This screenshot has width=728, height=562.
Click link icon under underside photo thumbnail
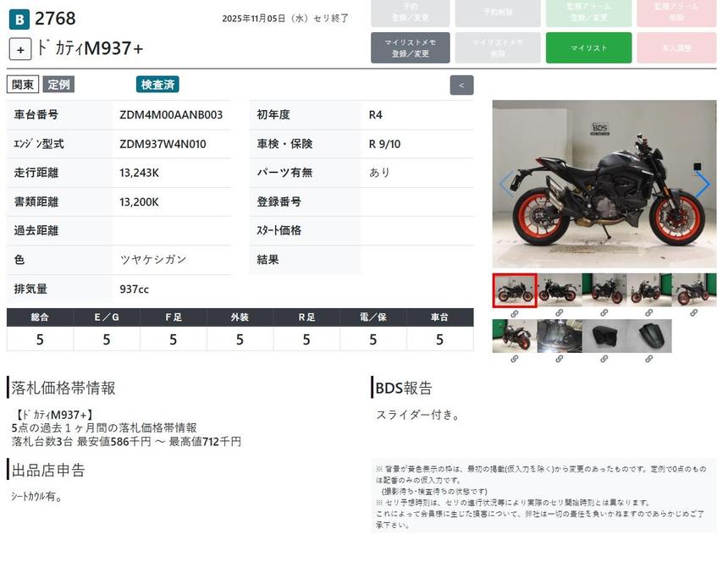click(x=560, y=359)
